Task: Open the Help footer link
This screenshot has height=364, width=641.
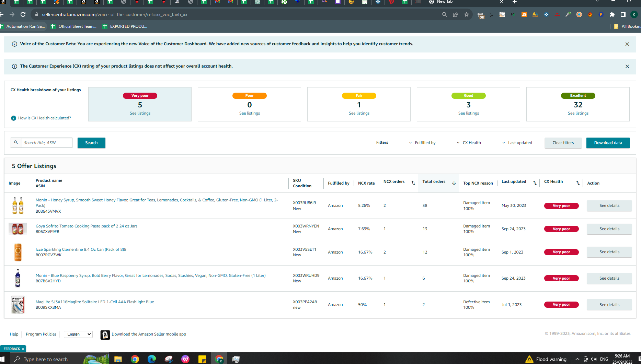Action: coord(14,334)
